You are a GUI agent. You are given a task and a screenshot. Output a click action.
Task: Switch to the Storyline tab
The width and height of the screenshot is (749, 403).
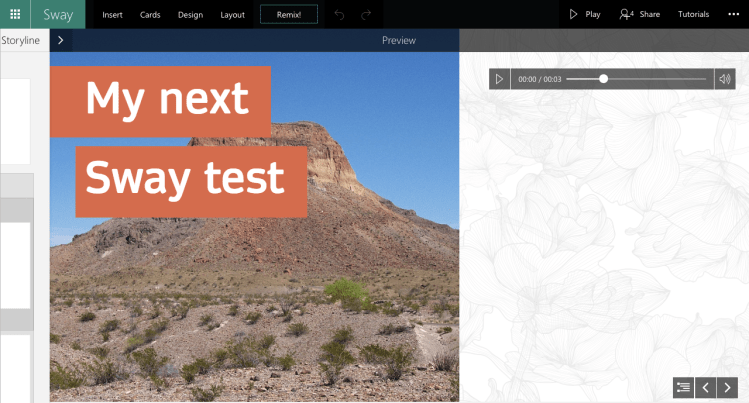[20, 40]
